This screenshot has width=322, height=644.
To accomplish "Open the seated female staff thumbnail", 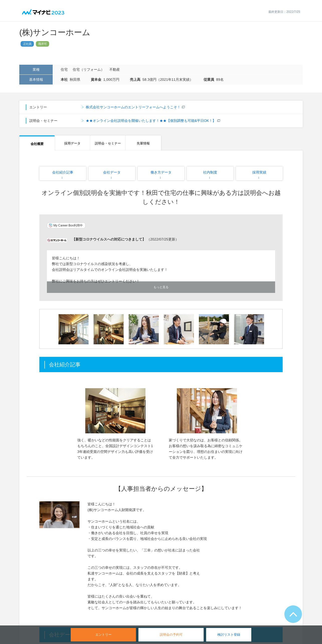I will click(x=144, y=329).
